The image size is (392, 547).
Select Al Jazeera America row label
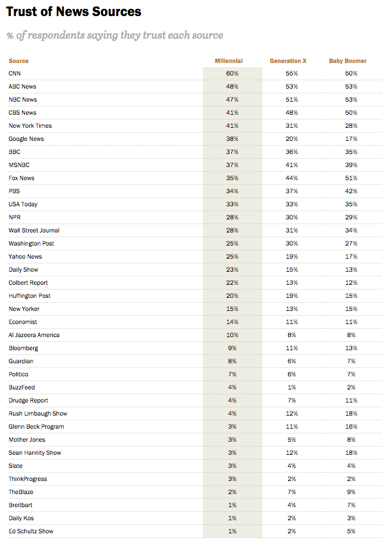34,335
